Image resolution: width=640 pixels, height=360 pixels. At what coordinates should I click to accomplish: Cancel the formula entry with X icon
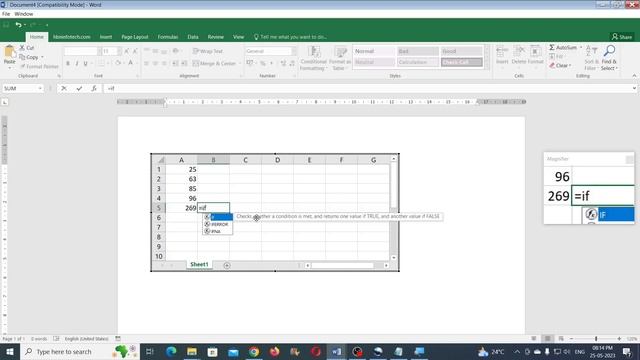[64, 88]
